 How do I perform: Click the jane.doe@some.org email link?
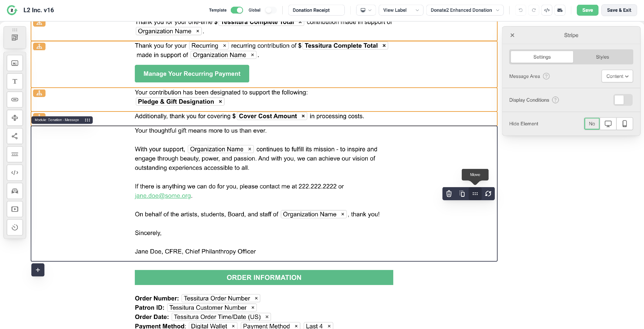click(x=163, y=196)
